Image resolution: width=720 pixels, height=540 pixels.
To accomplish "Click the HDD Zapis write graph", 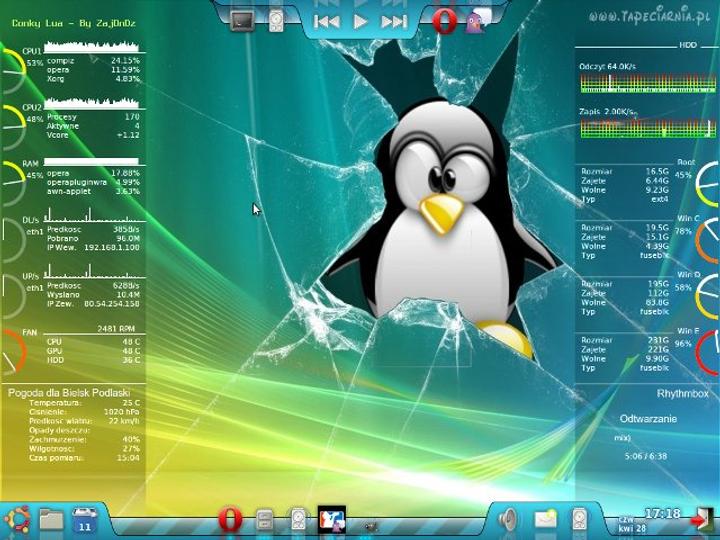I will click(x=647, y=129).
